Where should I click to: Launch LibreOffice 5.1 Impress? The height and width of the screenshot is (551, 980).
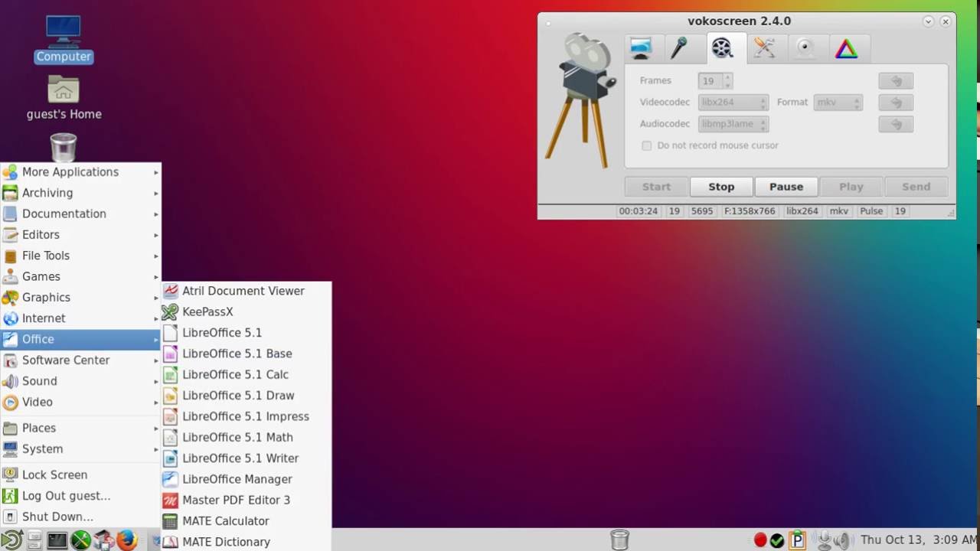[246, 416]
